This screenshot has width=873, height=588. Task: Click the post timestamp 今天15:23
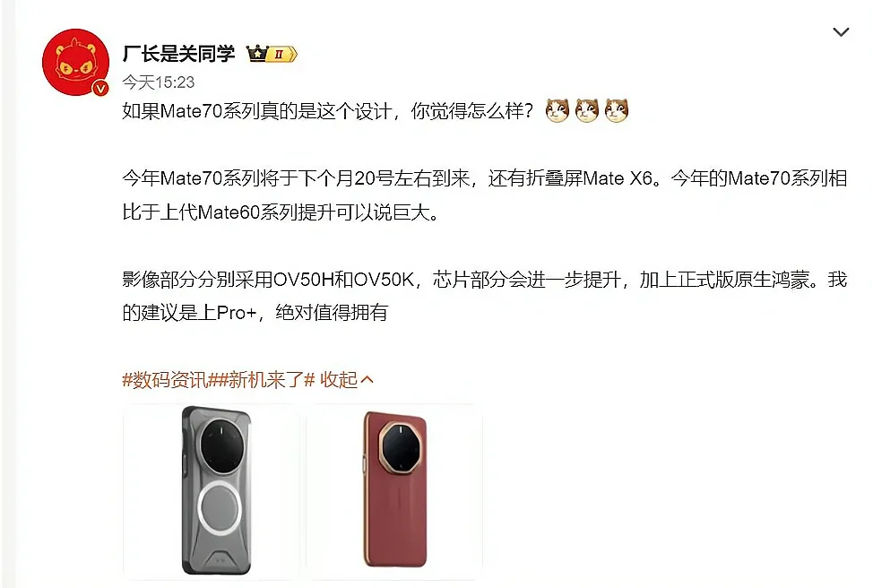pos(159,82)
